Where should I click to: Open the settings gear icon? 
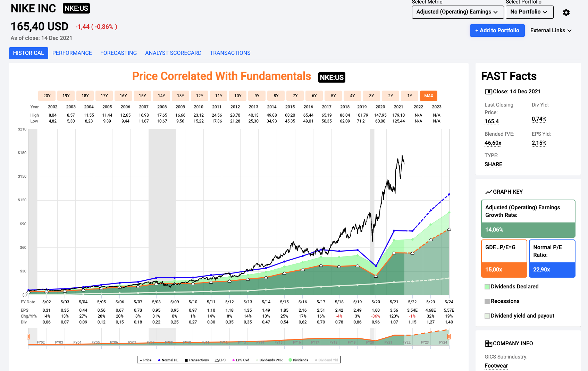pos(566,12)
